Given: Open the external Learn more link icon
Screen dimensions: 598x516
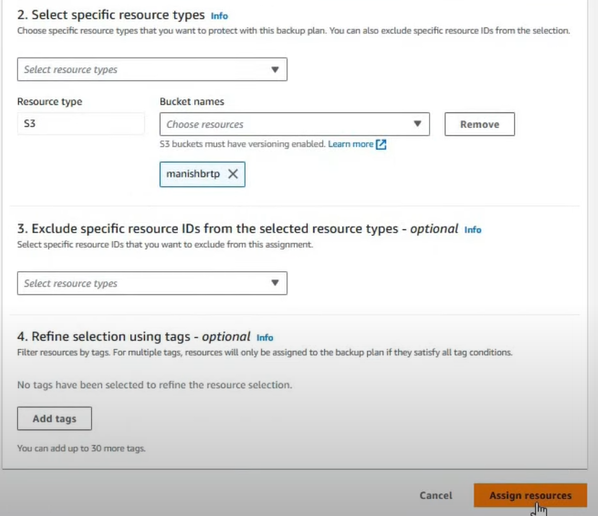Looking at the screenshot, I should (381, 144).
